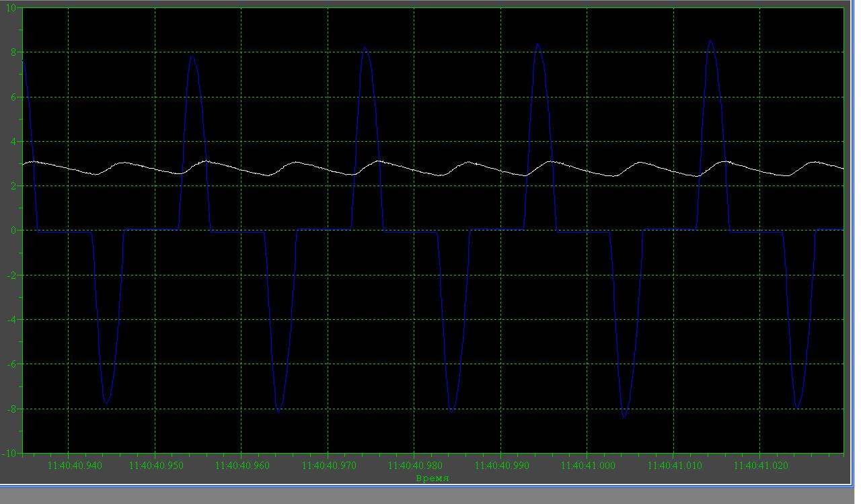Click the y-axis label -4
The width and height of the screenshot is (861, 504).
click(x=11, y=320)
